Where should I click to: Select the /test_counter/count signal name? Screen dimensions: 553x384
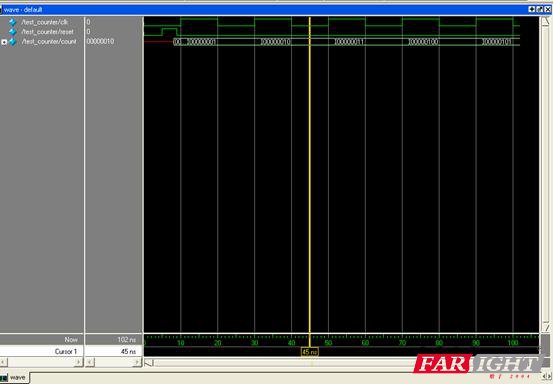click(x=49, y=42)
